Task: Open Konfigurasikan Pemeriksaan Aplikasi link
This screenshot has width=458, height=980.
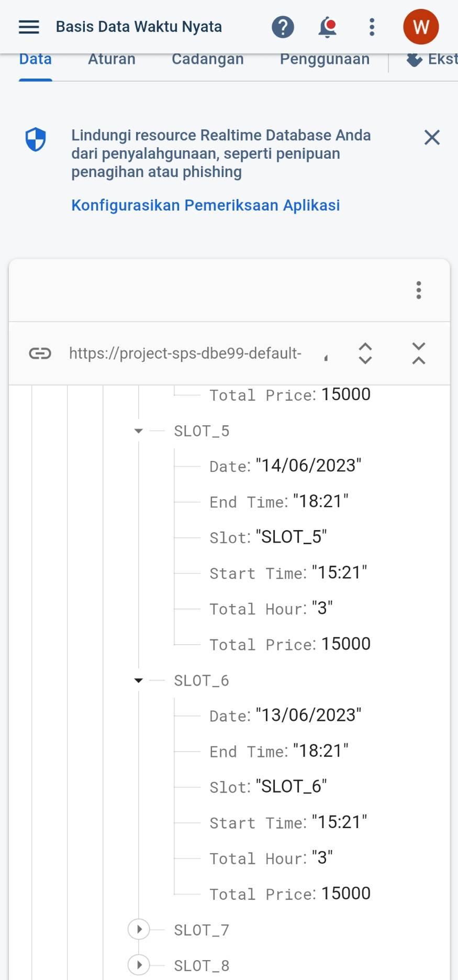Action: click(x=205, y=205)
